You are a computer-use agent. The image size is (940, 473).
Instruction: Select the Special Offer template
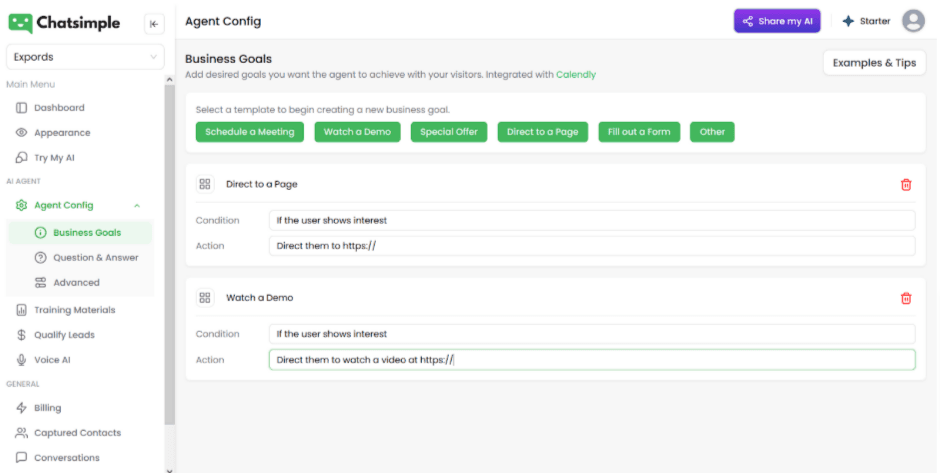coord(448,132)
